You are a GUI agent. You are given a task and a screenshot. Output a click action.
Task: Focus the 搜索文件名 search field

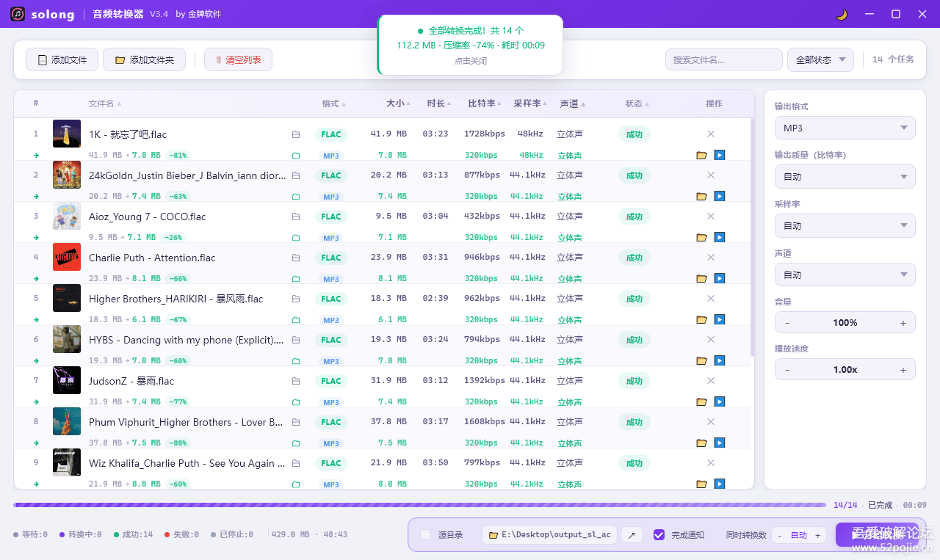point(724,59)
